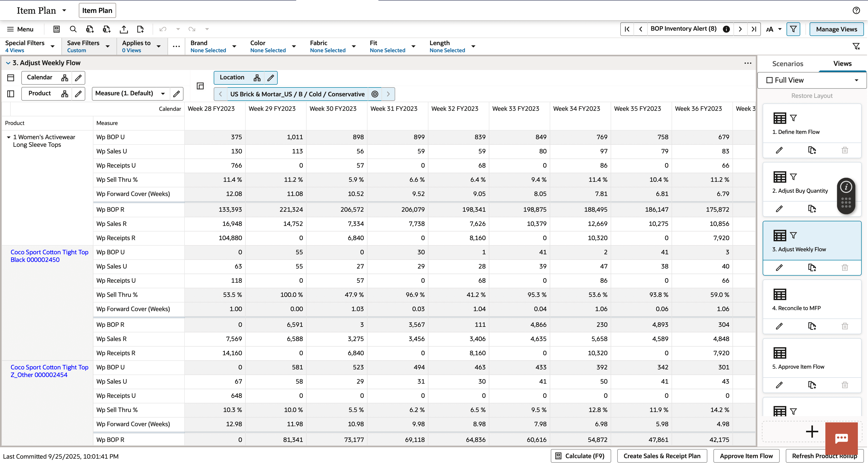Screen dimensions: 868x465
Task: Click the Approve Item Flow button
Action: 746,456
